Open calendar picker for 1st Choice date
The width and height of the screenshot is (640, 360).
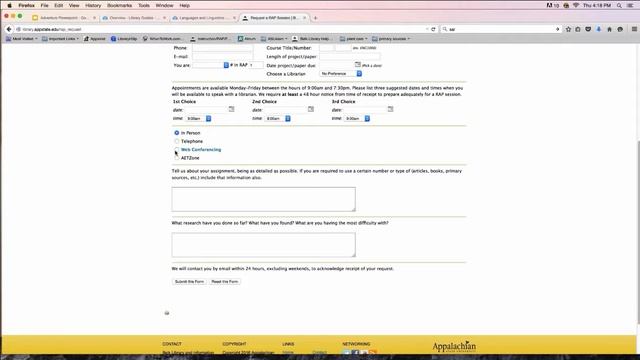(x=231, y=109)
